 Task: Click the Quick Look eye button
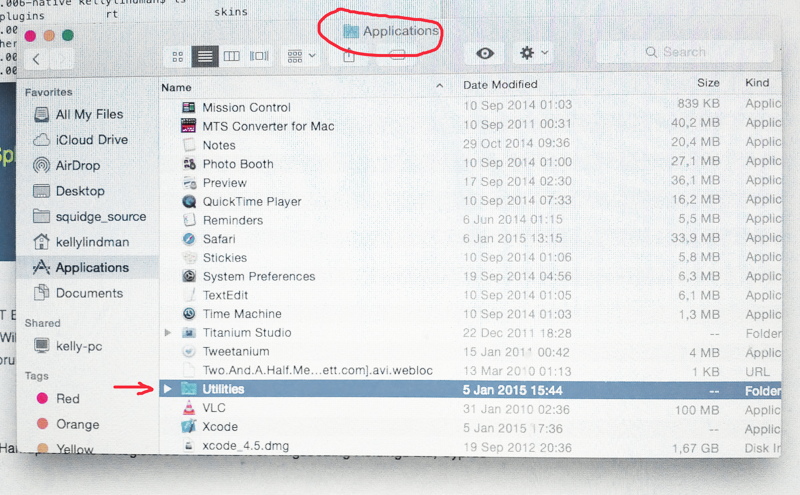pos(485,53)
